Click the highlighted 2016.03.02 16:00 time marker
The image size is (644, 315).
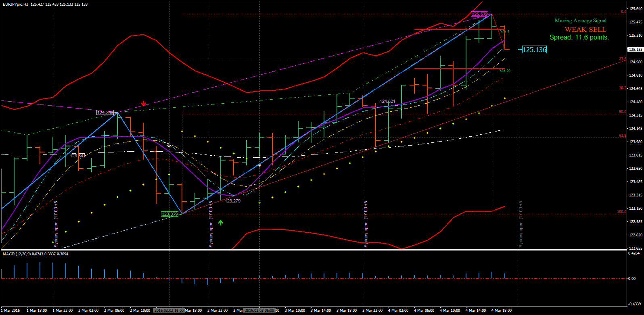coord(169,311)
